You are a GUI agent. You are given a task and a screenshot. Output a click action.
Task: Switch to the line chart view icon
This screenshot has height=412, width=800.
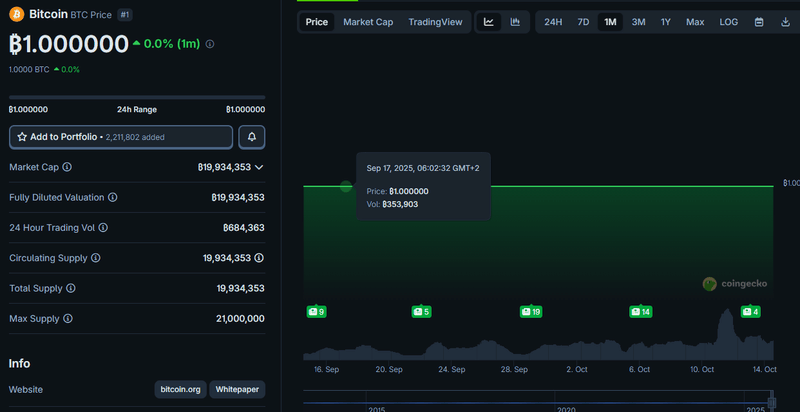tap(489, 22)
